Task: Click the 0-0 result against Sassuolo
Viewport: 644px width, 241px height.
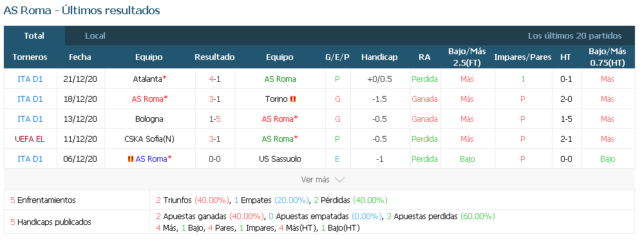Action: pos(215,159)
